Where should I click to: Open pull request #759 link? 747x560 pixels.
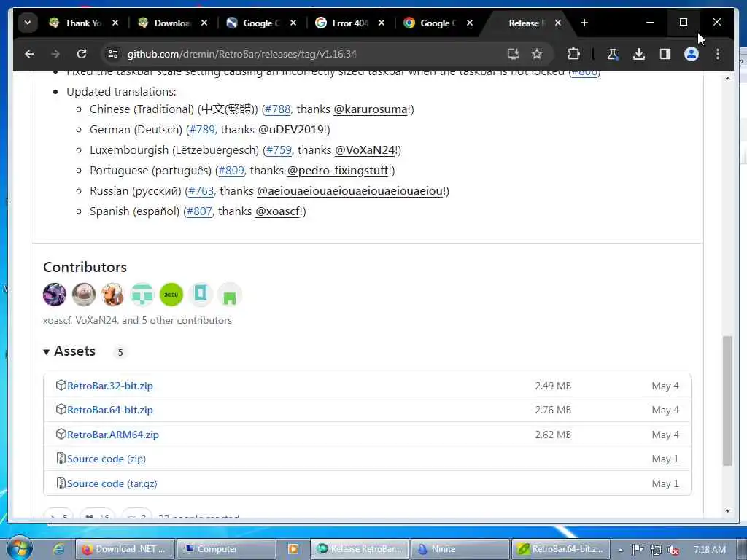point(279,150)
